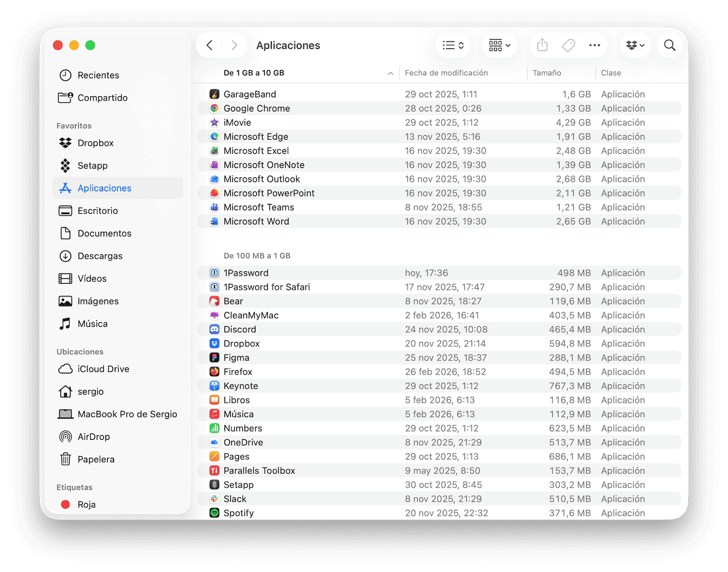728x572 pixels.
Task: Sort by Clase column header
Action: 611,73
